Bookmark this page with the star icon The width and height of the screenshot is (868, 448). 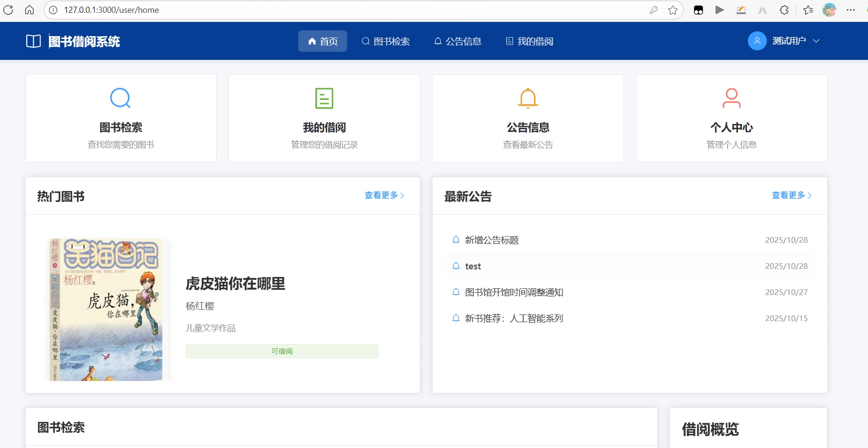coord(672,10)
